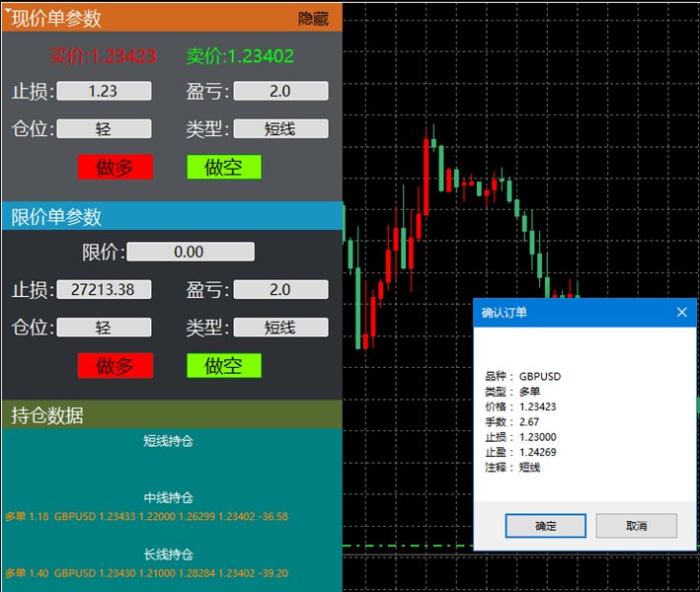700x592 pixels.
Task: Click the 止损: 1.23000 line in the dialog
Action: pos(520,437)
